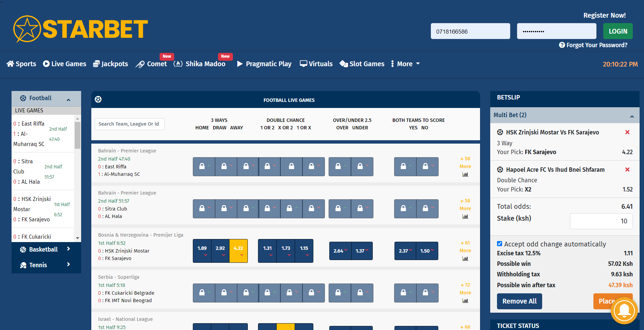Open the notification bell at bottom right
The width and height of the screenshot is (644, 330).
tap(625, 311)
